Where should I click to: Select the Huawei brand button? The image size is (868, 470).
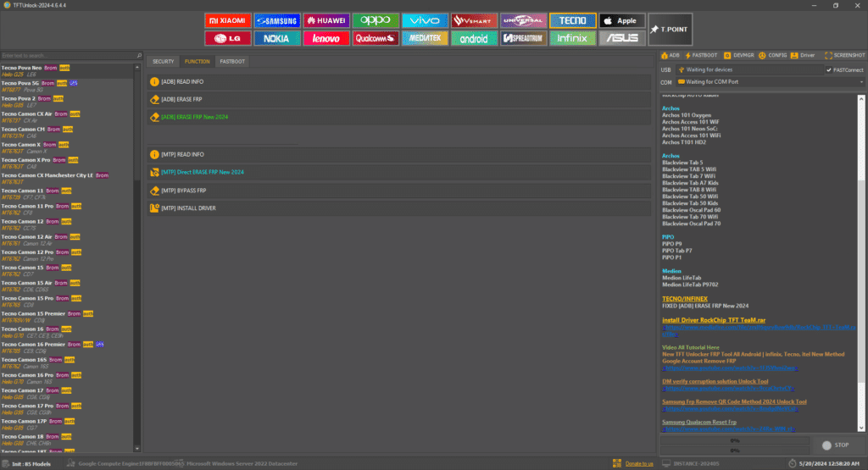(x=326, y=20)
